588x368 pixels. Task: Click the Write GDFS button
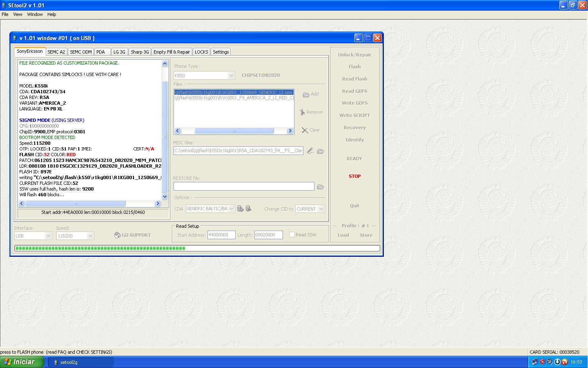point(354,103)
